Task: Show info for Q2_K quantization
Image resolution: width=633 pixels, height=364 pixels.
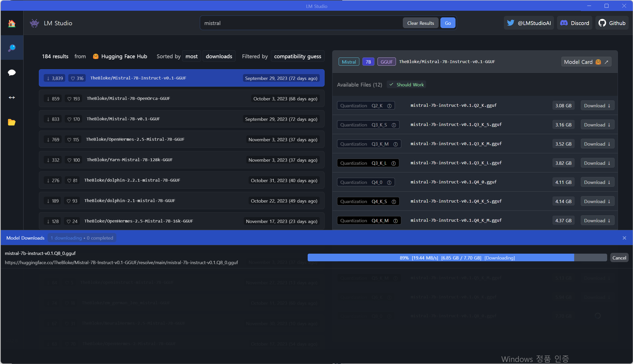Action: coord(389,106)
